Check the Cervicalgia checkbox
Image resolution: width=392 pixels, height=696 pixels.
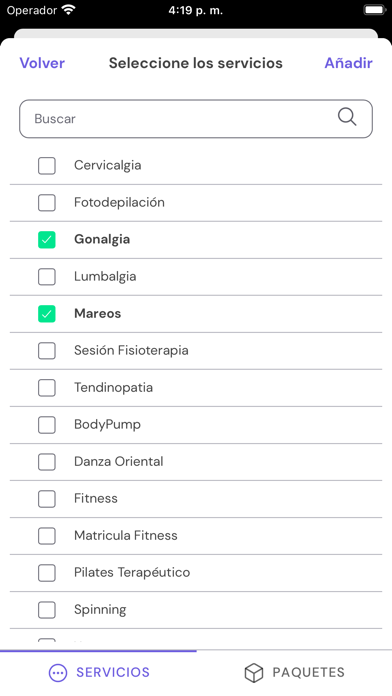(47, 166)
